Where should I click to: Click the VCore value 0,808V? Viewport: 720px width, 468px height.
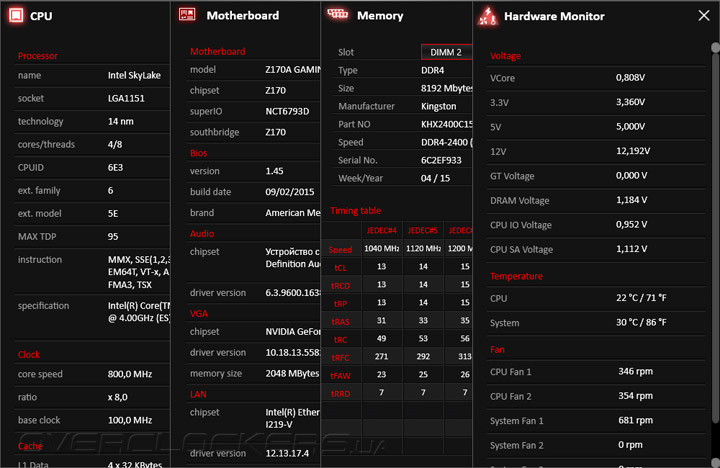(630, 78)
